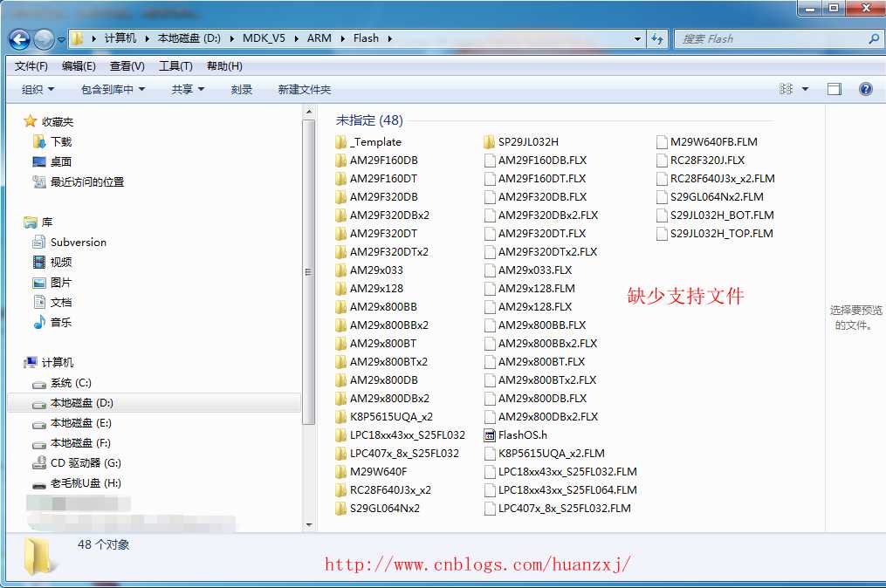Viewport: 886px width, 588px height.
Task: Click ARM in the address path
Action: pyautogui.click(x=319, y=38)
